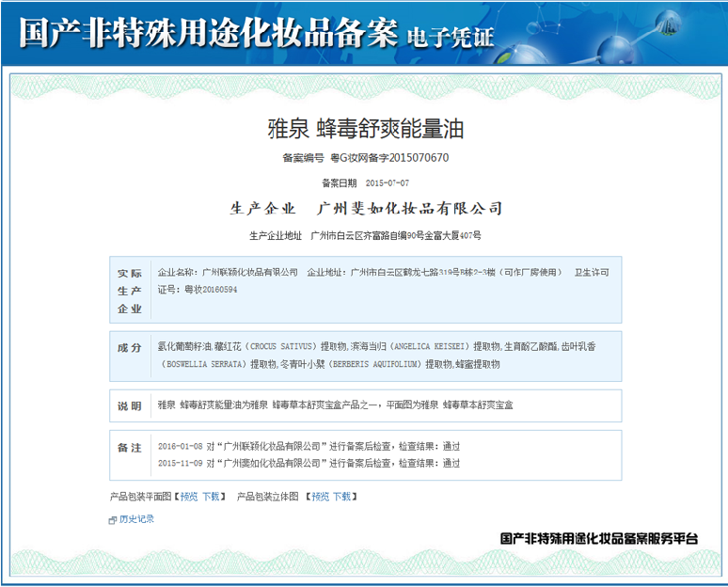
Task: Select actual producer name 广州联颖化妆品有限公司
Action: pos(250,272)
